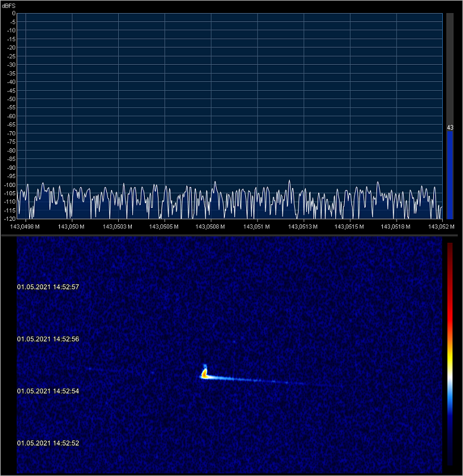Select the 143,0503 M frequency tick
Image resolution: width=463 pixels, height=476 pixels.
click(119, 226)
